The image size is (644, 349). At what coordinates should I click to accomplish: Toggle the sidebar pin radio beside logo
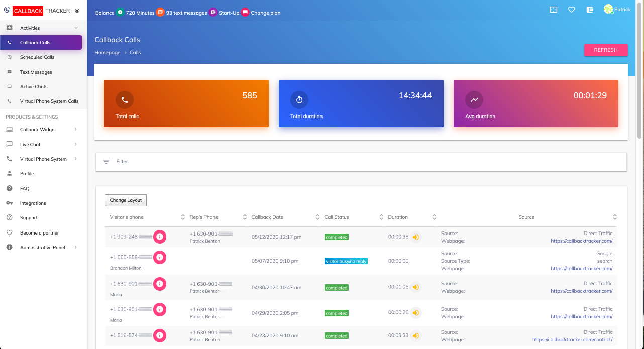[77, 10]
